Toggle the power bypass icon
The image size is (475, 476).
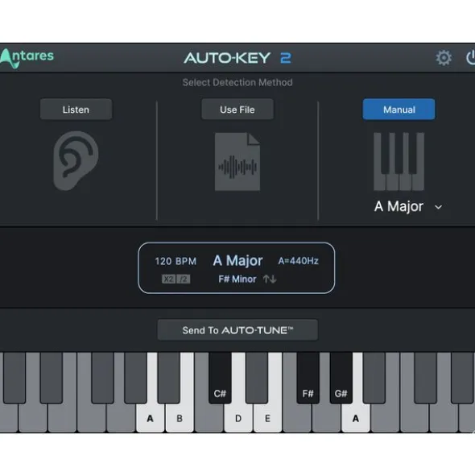pos(470,58)
